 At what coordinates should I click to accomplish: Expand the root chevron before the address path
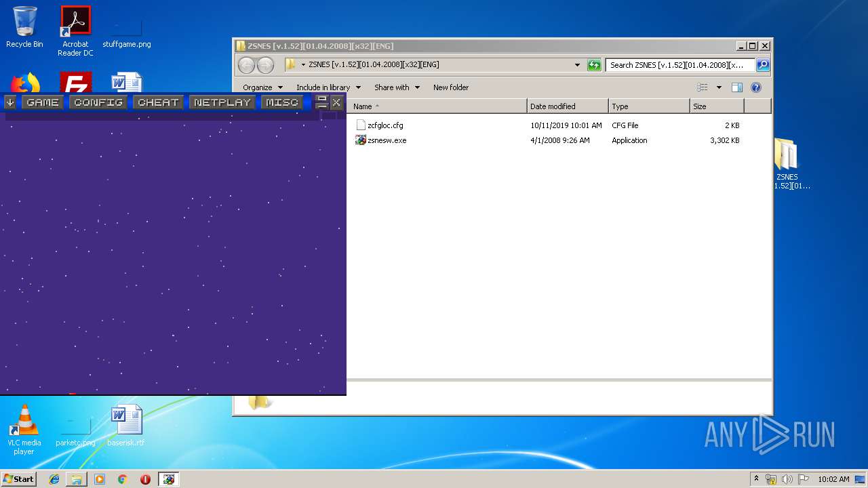point(303,65)
